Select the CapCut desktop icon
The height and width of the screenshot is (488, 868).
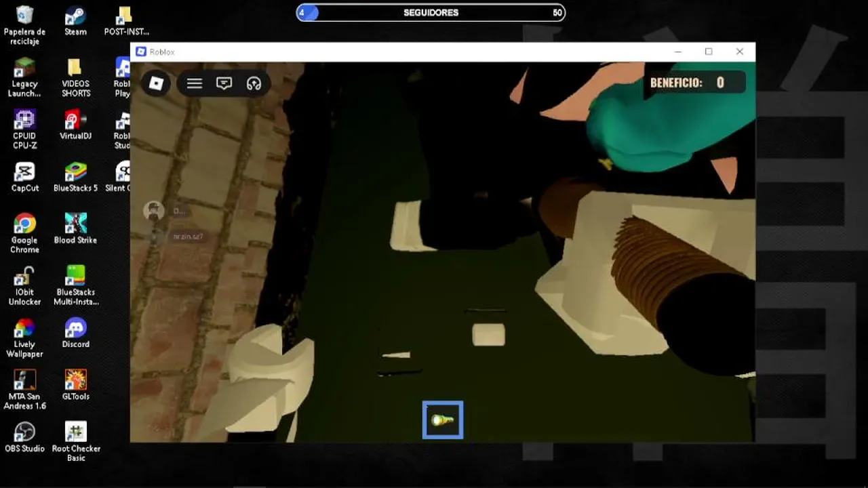24,178
